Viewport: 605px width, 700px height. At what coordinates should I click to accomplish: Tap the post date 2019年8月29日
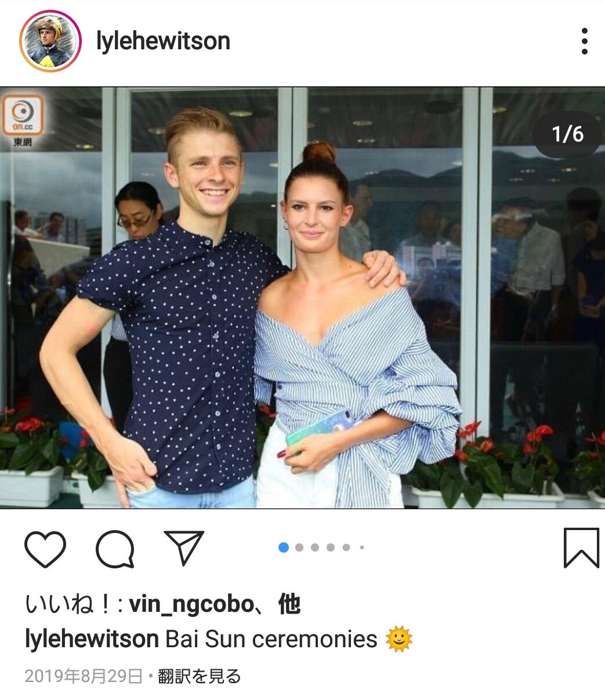coord(84,676)
